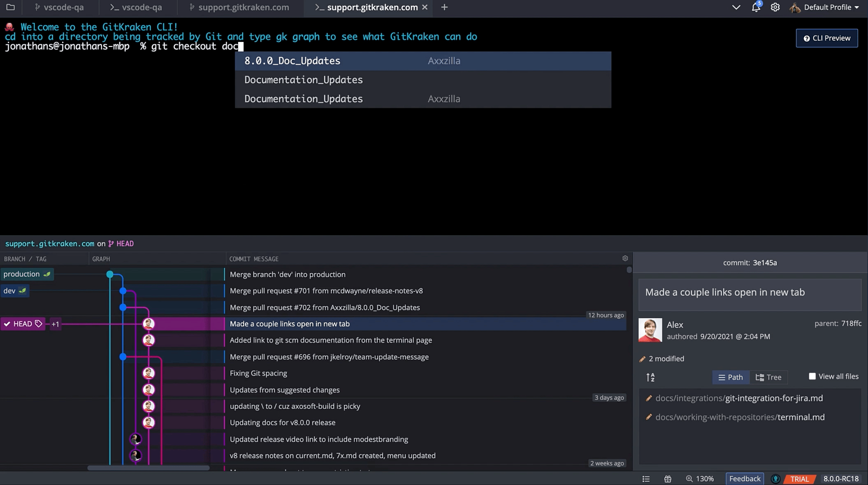
Task: Click the GitKraken logo status icon
Action: [775, 479]
